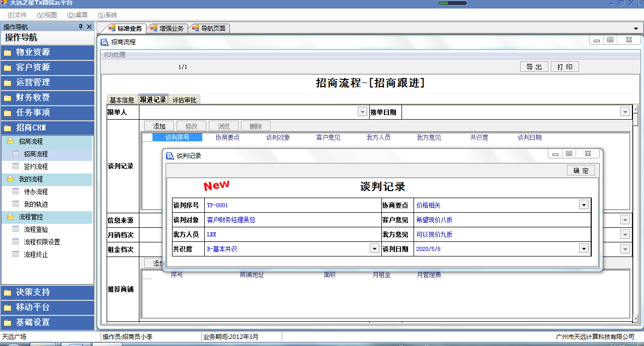The height and width of the screenshot is (346, 644).
Task: Expand the 租金档次 row dropdown
Action: (625, 248)
